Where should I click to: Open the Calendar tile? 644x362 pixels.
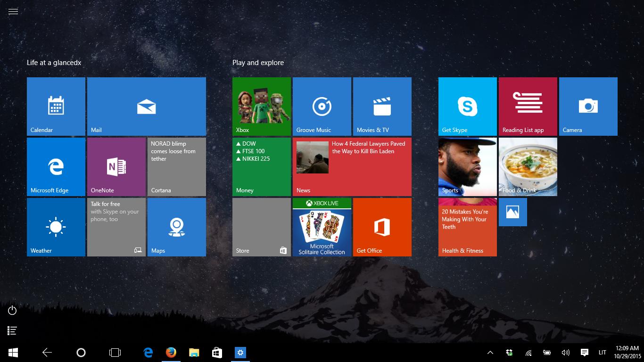click(x=56, y=107)
